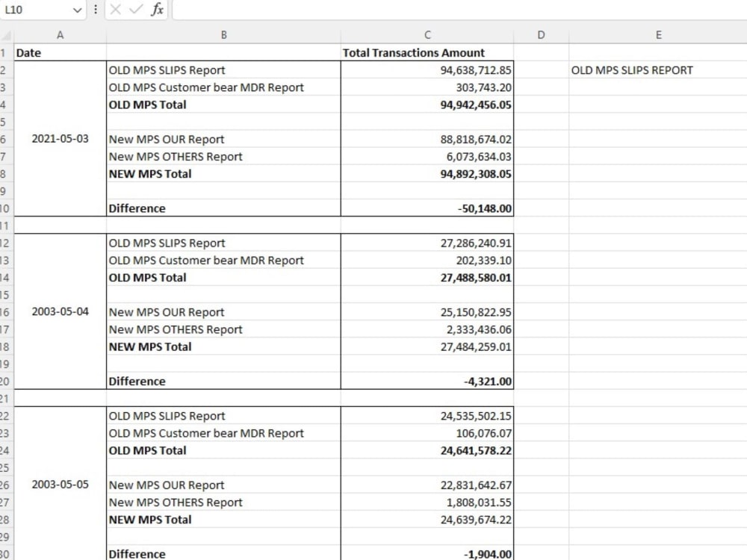This screenshot has width=747, height=560.
Task: Select cell with value 24,535,502.15
Action: point(427,416)
